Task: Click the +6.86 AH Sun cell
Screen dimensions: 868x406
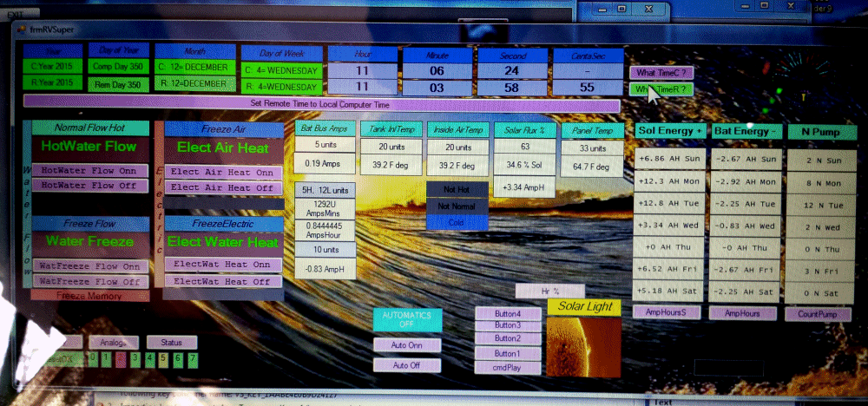Action: [x=669, y=159]
